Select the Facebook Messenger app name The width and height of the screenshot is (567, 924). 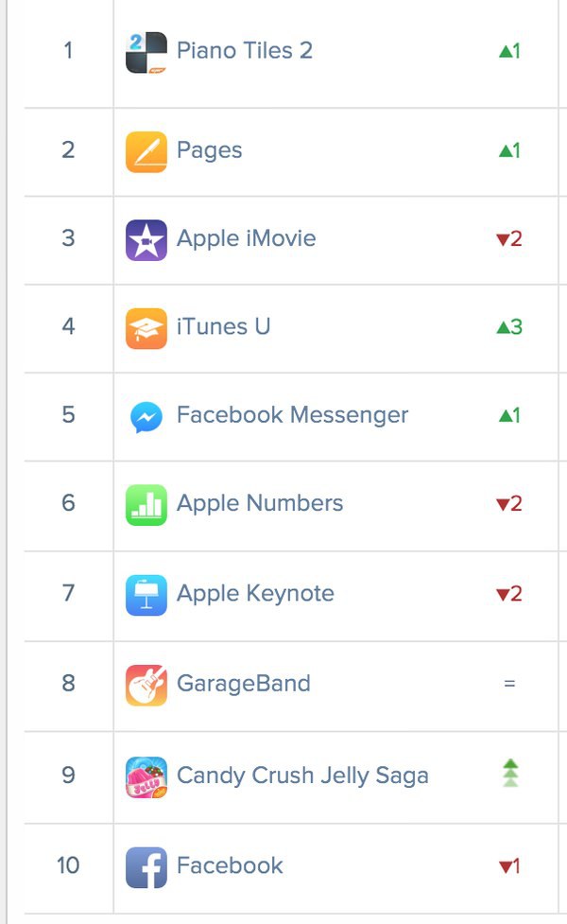292,415
